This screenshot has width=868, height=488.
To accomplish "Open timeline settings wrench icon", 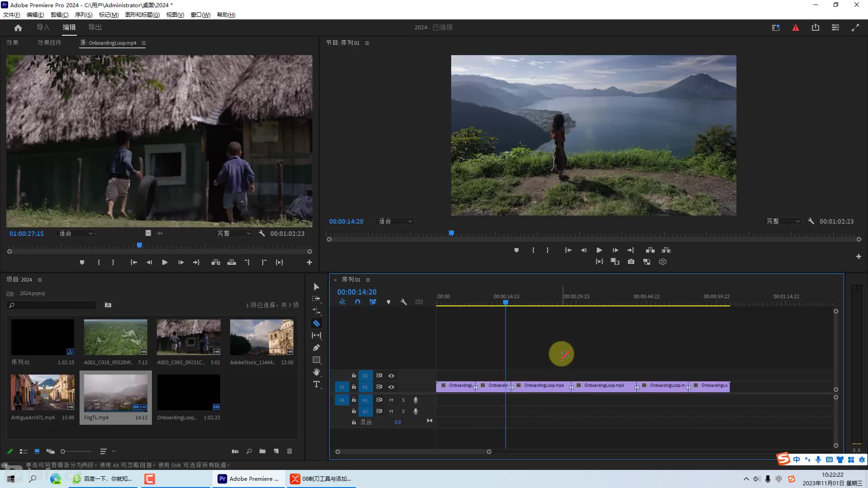I will point(404,302).
